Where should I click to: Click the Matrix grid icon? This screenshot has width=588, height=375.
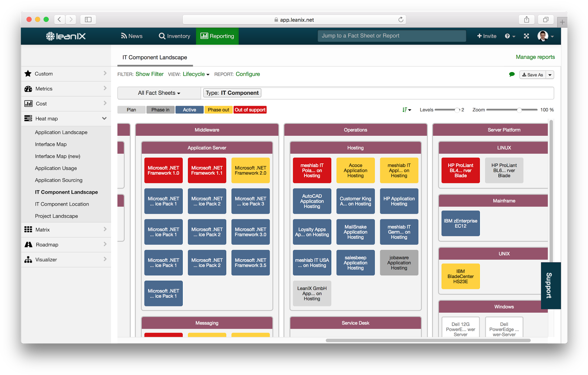click(28, 230)
